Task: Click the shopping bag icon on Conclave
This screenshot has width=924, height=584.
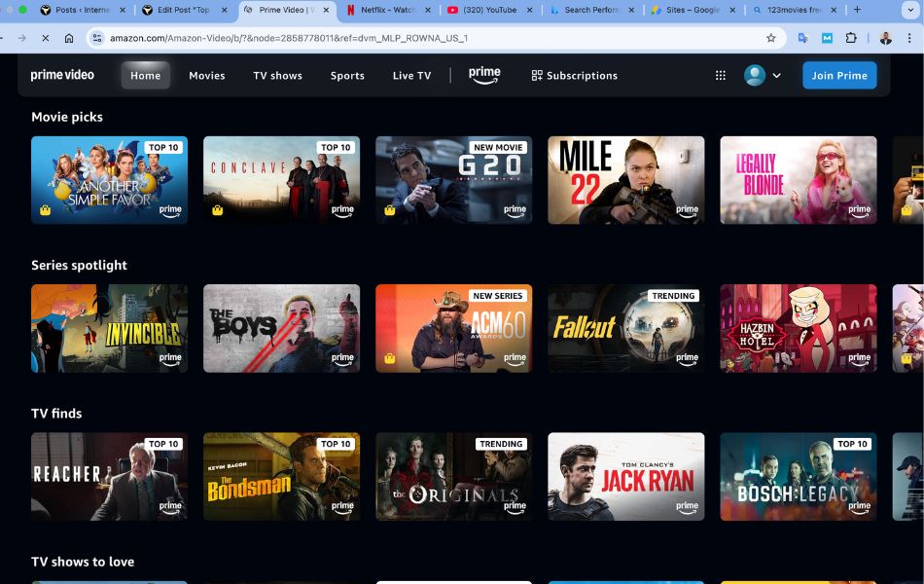Action: pyautogui.click(x=218, y=210)
